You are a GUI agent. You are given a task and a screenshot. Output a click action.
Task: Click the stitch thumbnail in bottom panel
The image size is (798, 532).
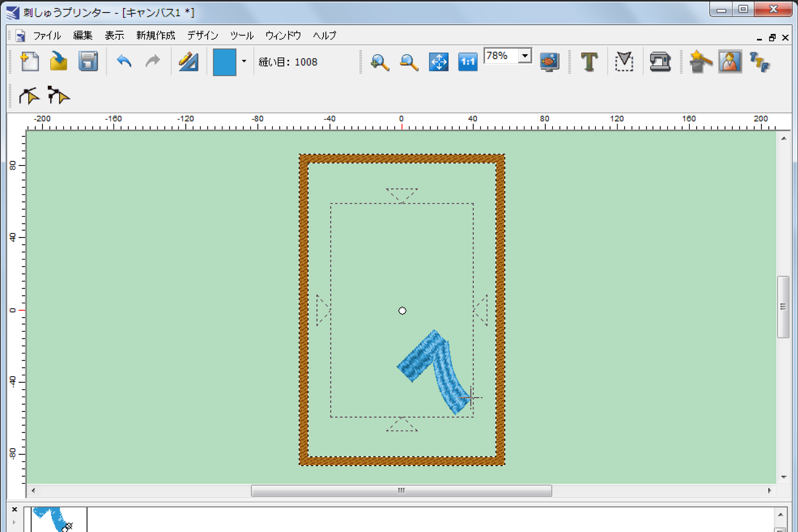59,519
